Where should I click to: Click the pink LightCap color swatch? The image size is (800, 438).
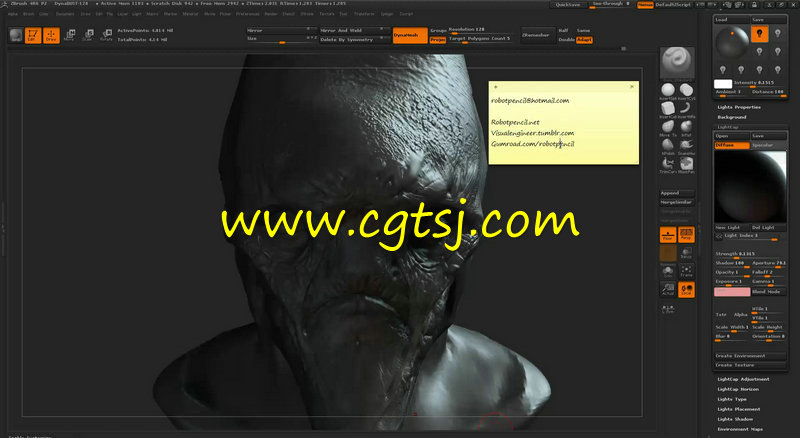pos(732,291)
